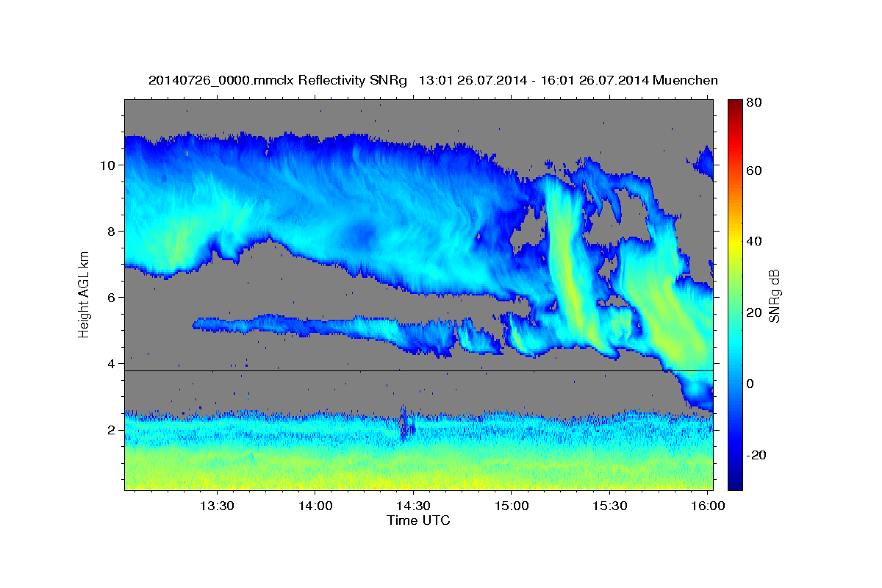882x588 pixels.
Task: Click the 'SNRg dB' colorbar label
Action: pos(774,295)
